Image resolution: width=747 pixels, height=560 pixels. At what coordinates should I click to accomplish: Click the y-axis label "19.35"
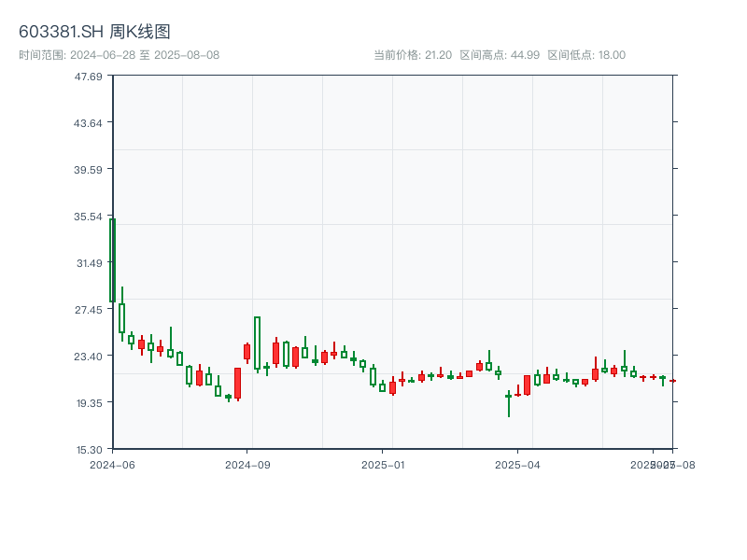[x=90, y=403]
